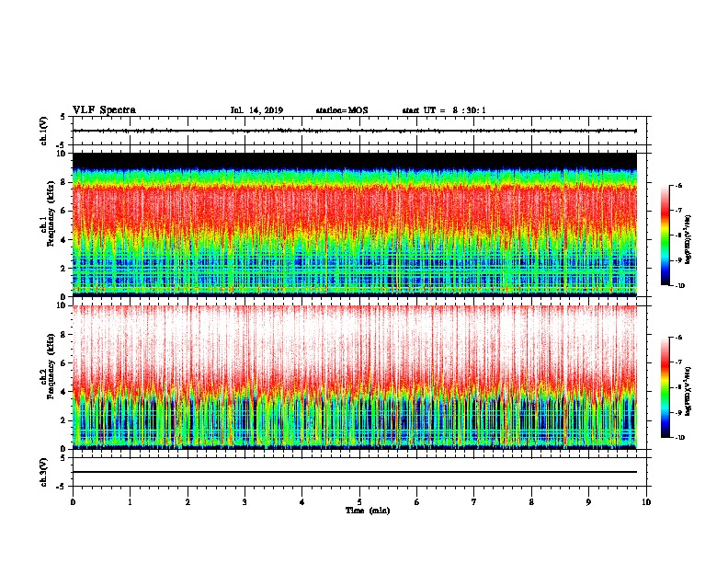Click the black band atop ch.1 spectrogram

354,161
